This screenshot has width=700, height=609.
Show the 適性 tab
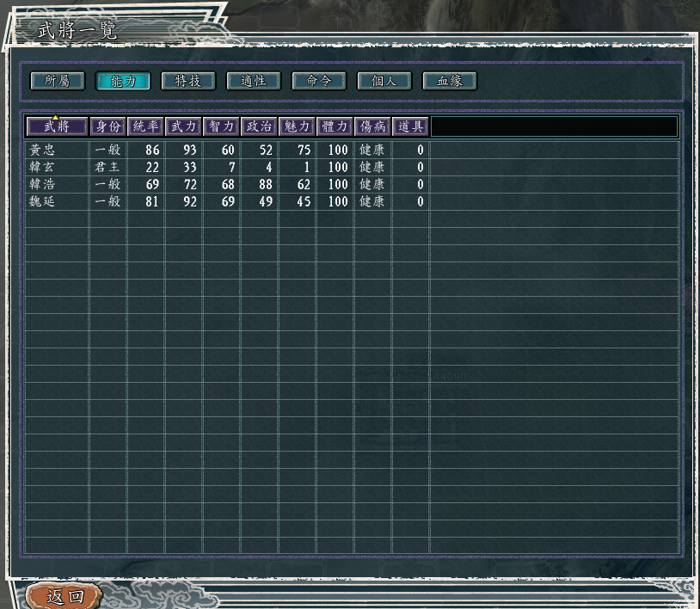pyautogui.click(x=254, y=81)
